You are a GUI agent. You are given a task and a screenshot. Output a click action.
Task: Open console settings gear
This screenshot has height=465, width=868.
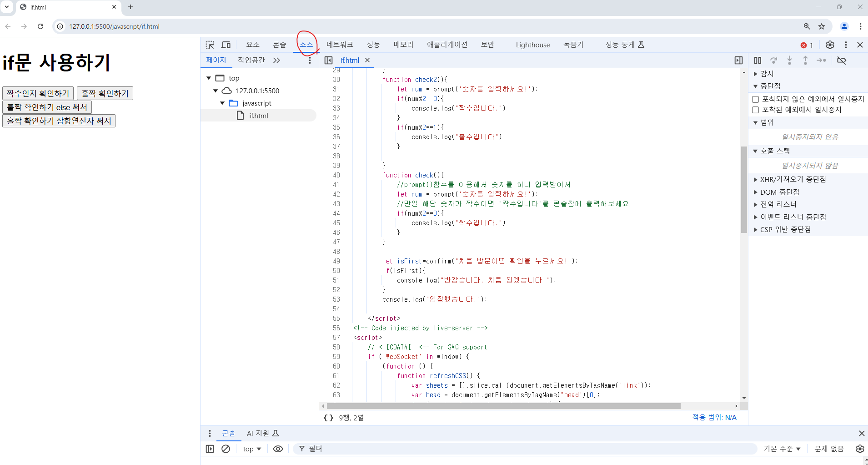pos(860,449)
